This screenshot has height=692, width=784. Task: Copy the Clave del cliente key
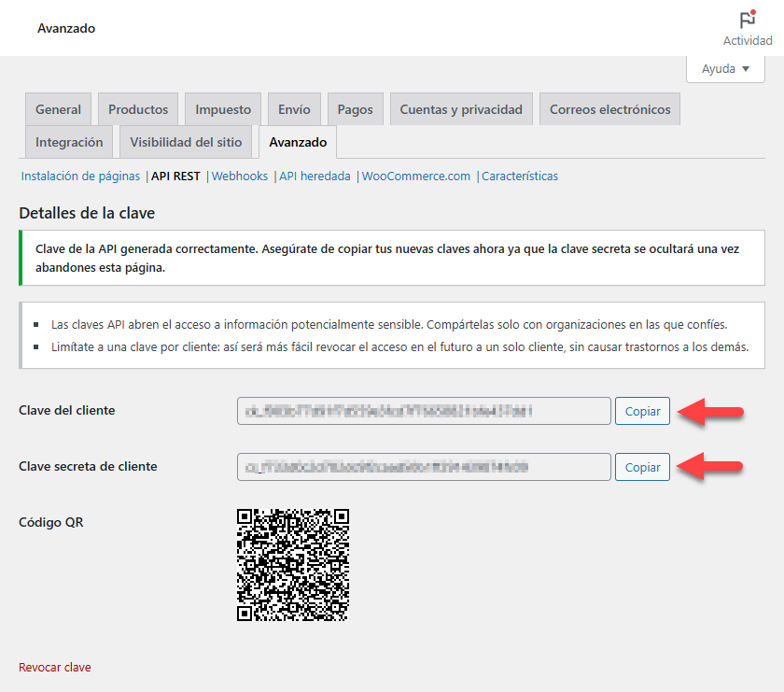tap(642, 411)
